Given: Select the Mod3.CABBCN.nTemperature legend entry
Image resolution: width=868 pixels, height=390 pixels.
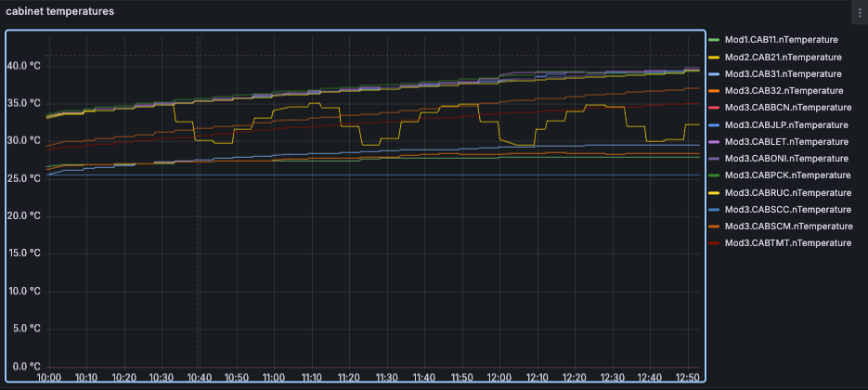Looking at the screenshot, I should click(x=784, y=108).
